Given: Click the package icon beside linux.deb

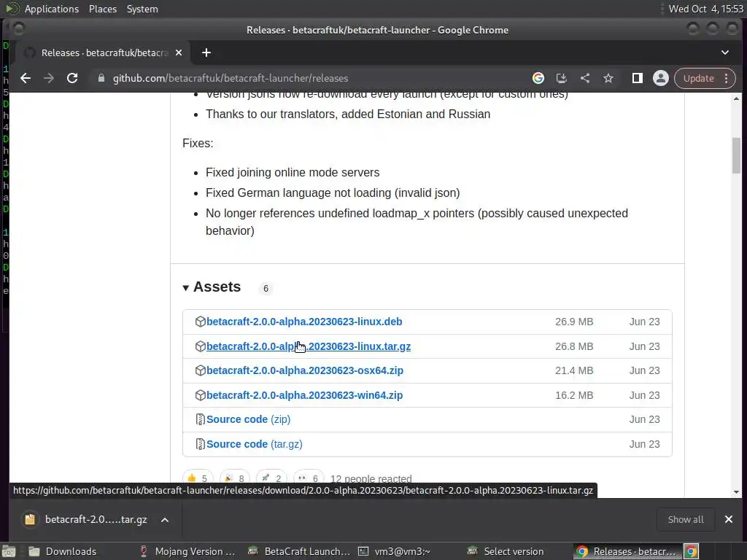Looking at the screenshot, I should 200,322.
